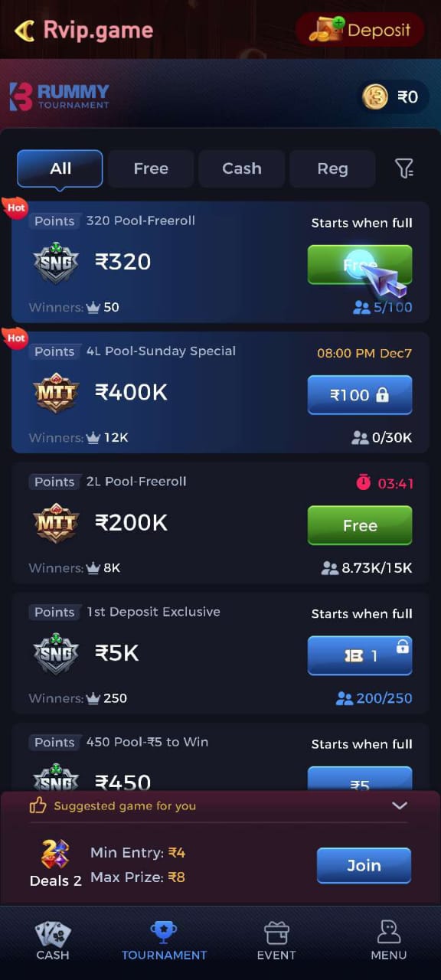Open the Cash cards icon in bottom bar
The height and width of the screenshot is (980, 441).
53,934
